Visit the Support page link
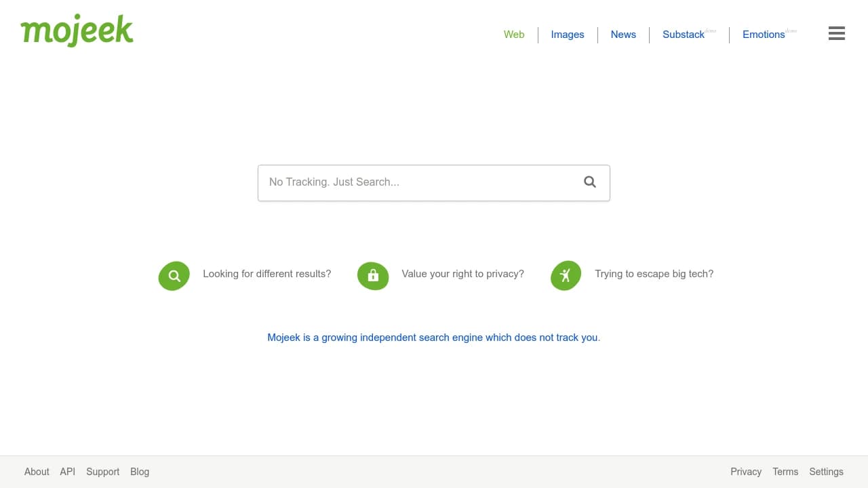The width and height of the screenshot is (868, 488). point(103,472)
